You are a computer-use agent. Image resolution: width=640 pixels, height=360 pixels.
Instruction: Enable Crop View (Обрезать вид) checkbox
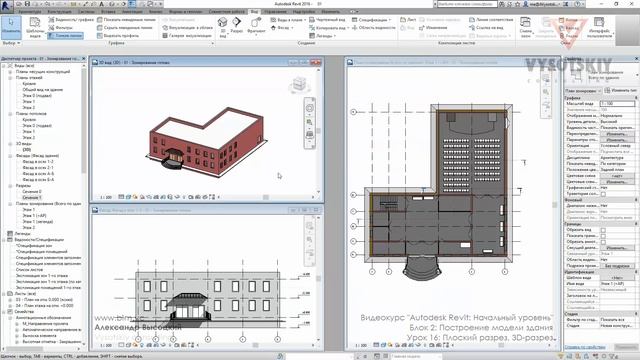tap(603, 230)
